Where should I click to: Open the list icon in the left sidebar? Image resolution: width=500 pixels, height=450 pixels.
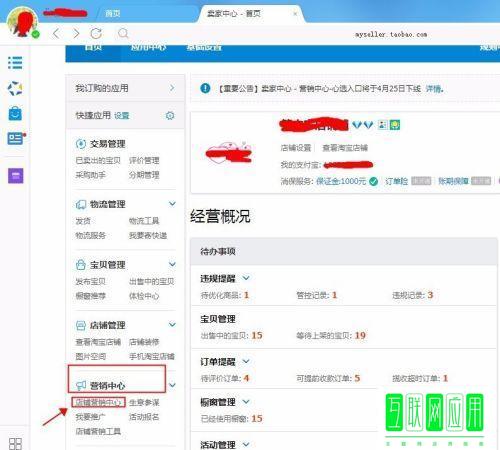[15, 63]
